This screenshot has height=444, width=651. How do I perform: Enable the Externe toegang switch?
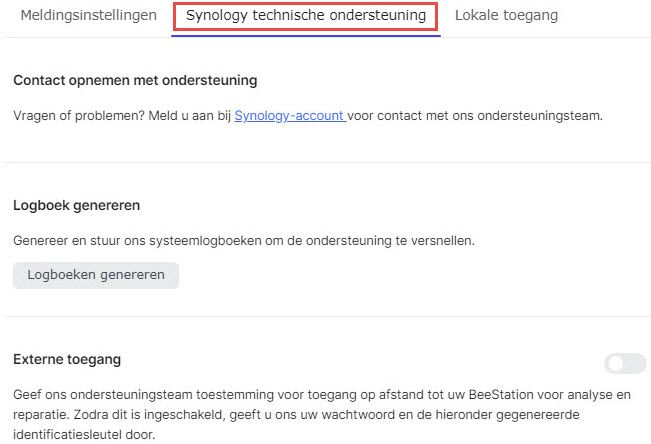coord(626,363)
